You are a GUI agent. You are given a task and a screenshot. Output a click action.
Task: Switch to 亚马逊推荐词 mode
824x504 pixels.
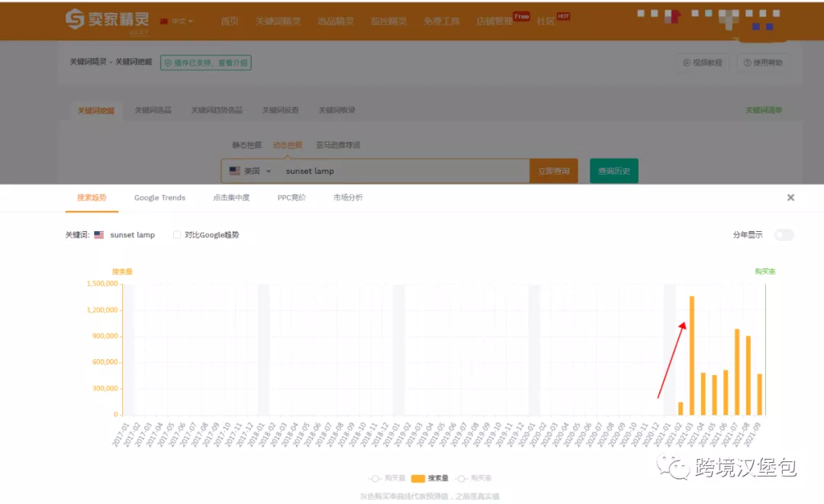(338, 145)
